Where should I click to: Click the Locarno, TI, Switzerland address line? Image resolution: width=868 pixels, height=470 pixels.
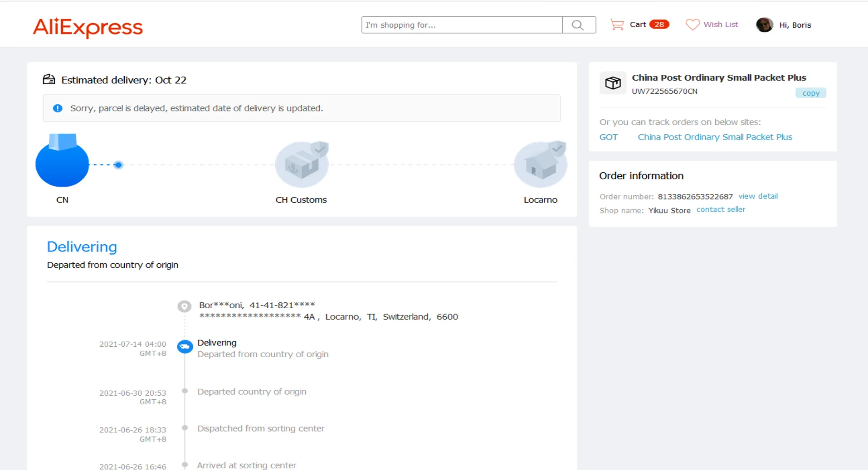328,317
